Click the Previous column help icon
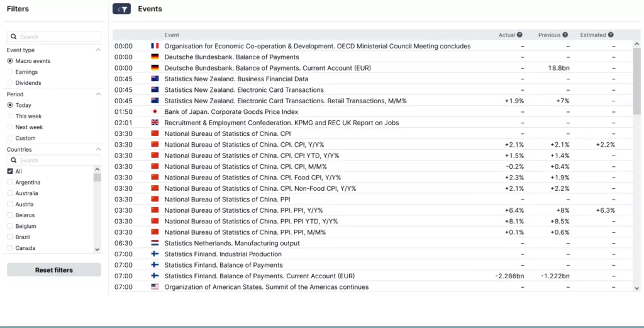 (x=565, y=35)
